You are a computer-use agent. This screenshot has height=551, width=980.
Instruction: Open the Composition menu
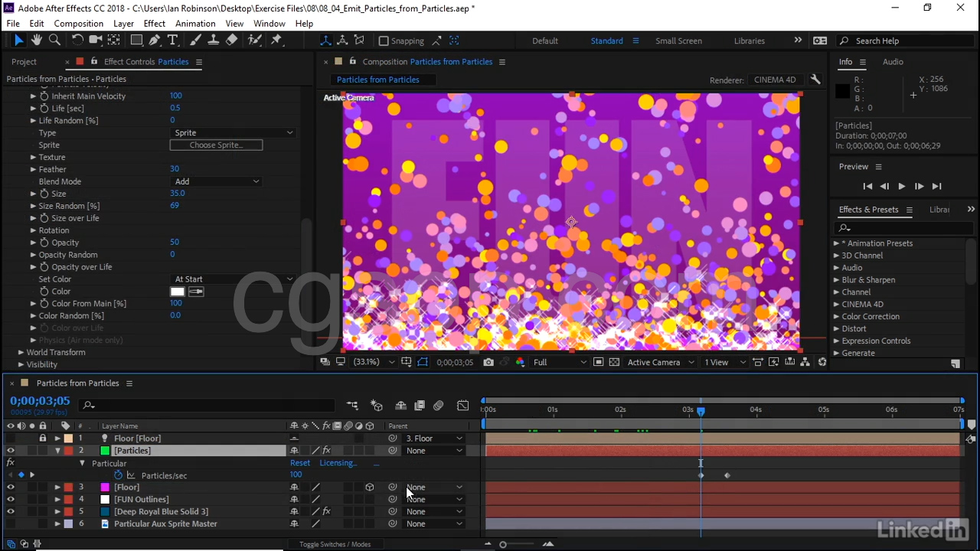(78, 24)
